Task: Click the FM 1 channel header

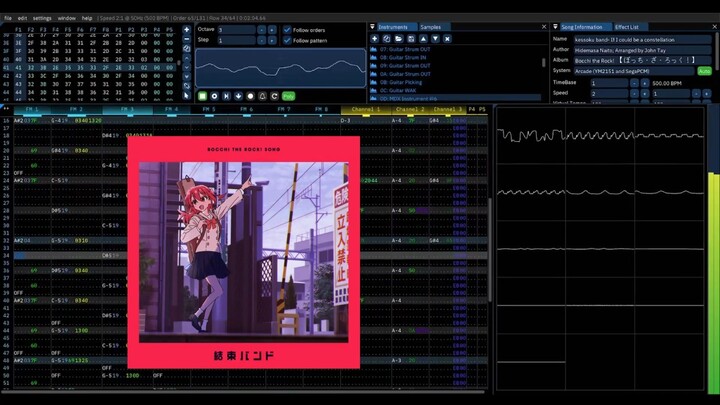Action: 32,109
